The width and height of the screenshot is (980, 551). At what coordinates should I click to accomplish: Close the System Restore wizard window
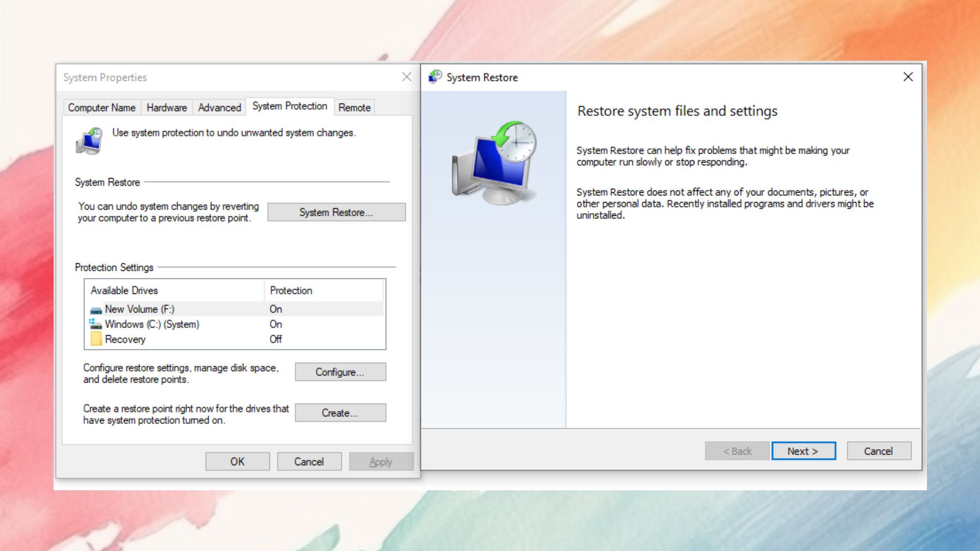(x=908, y=77)
